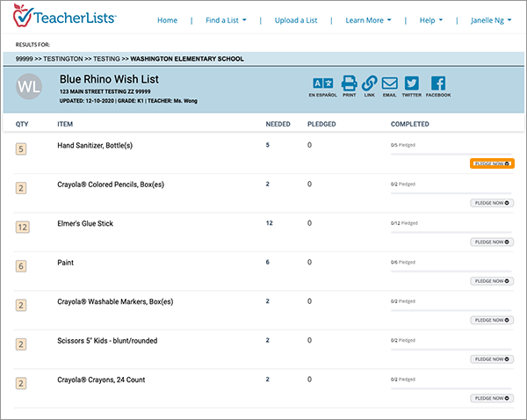This screenshot has width=527, height=420.
Task: Translate the list with En Español icon
Action: click(322, 87)
